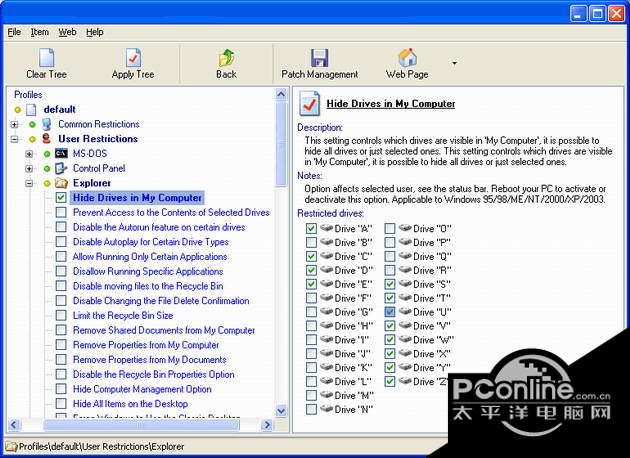Toggle the Drive "U" checkbox

tap(390, 312)
